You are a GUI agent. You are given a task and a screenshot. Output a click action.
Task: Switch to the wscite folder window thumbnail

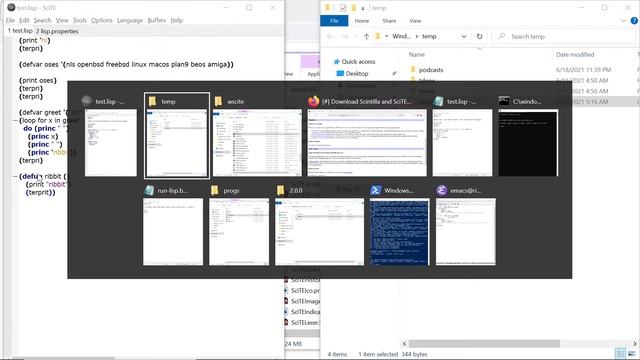coord(257,142)
